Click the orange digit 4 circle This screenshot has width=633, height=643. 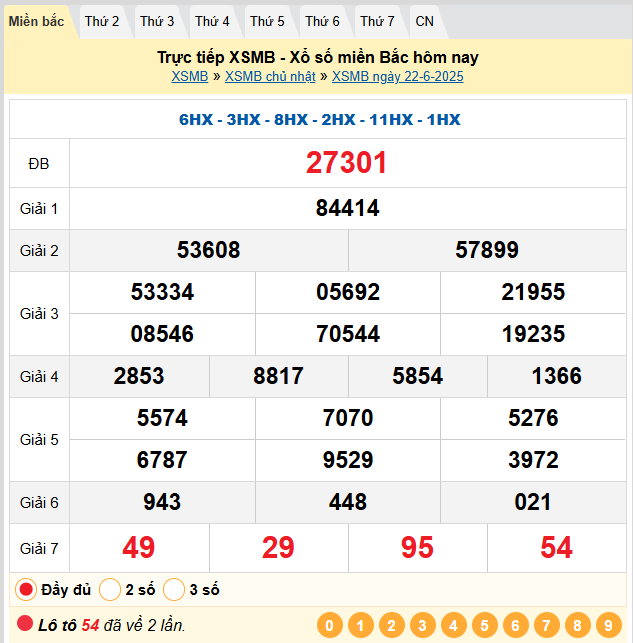(453, 625)
